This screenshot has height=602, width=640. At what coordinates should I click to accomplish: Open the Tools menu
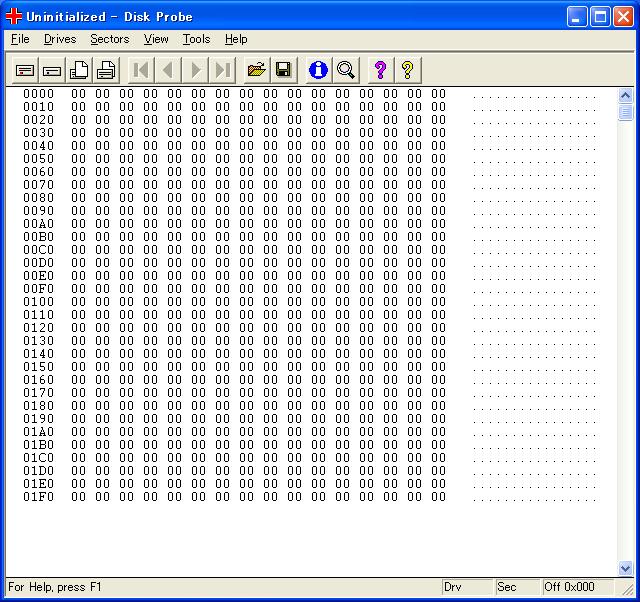(196, 39)
